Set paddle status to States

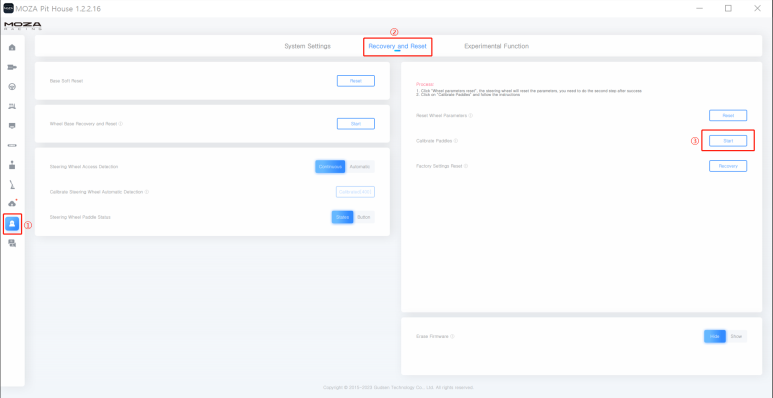pyautogui.click(x=342, y=217)
